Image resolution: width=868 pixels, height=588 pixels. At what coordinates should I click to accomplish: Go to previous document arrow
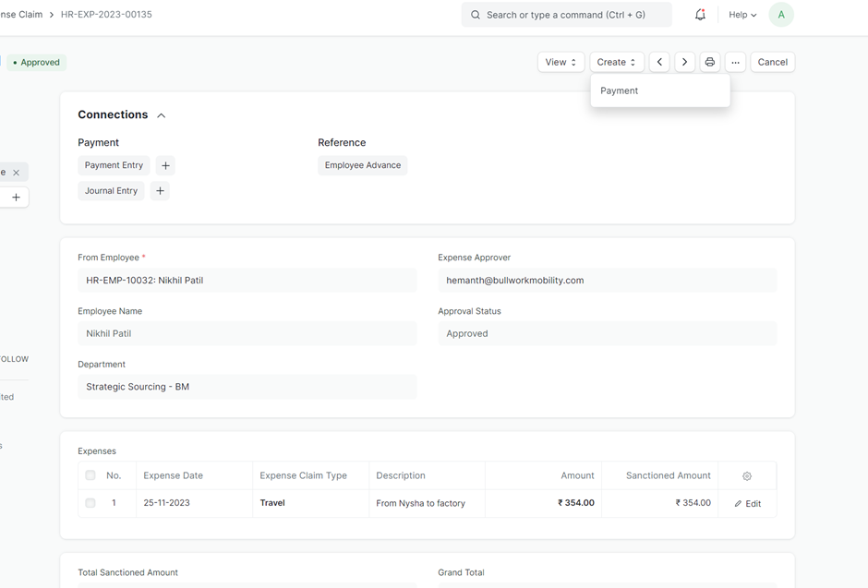tap(659, 62)
